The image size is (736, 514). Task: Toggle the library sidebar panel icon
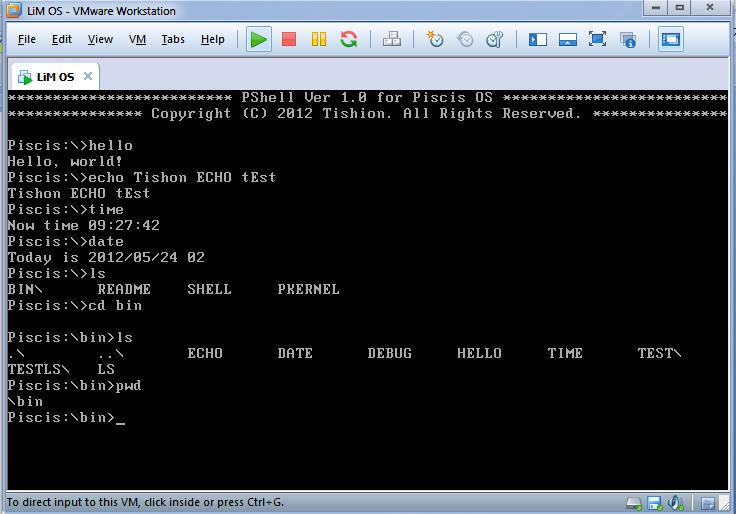pyautogui.click(x=537, y=39)
